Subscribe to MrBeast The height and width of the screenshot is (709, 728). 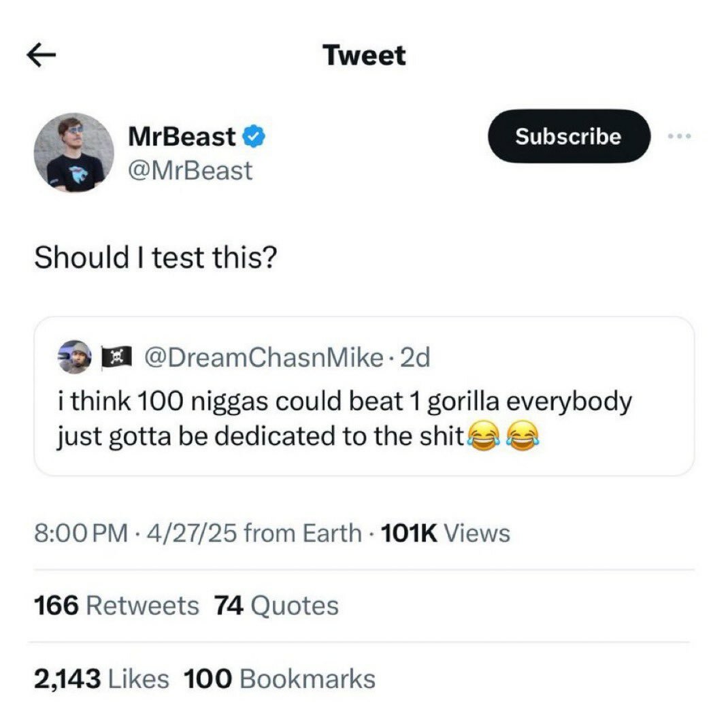(569, 136)
